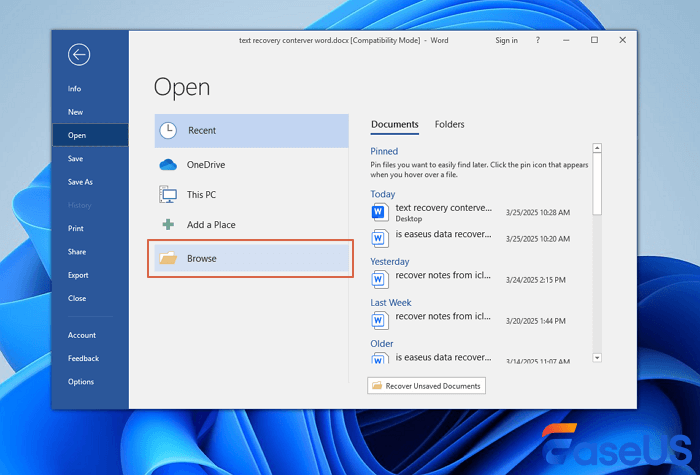The image size is (700, 475).
Task: Collapse the Last Week group header
Action: [390, 302]
